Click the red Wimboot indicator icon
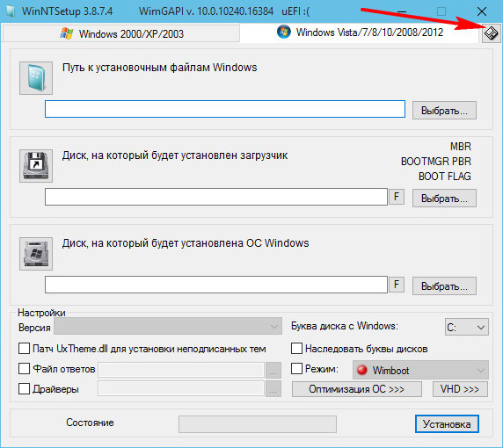This screenshot has height=448, width=503. (x=361, y=370)
